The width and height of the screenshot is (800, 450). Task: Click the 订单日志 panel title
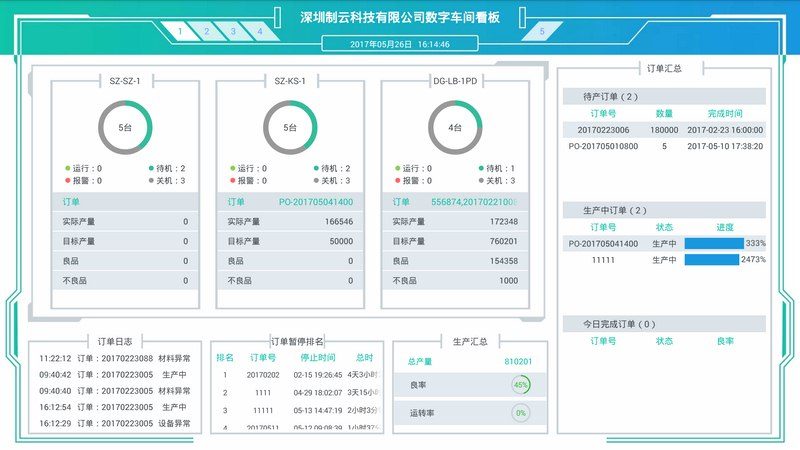[x=115, y=341]
